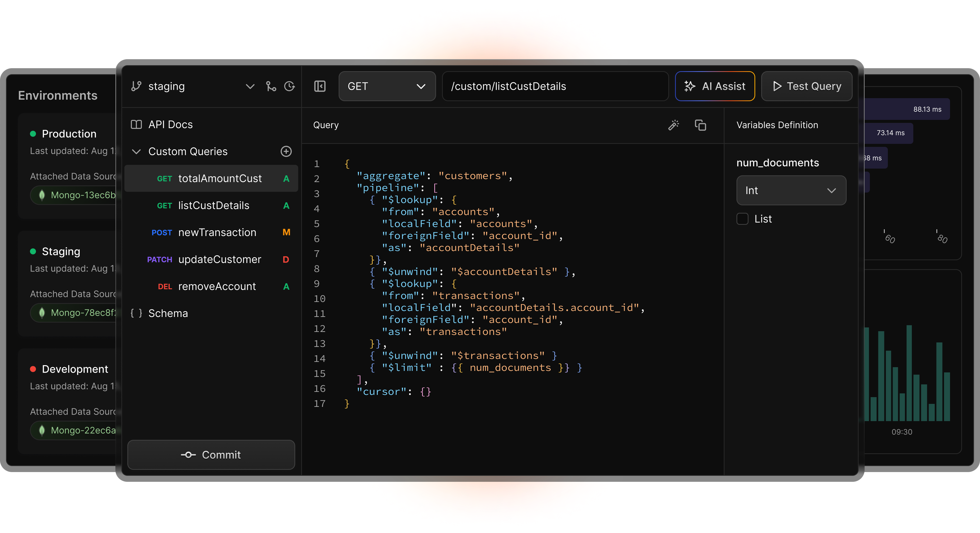980x533 pixels.
Task: Click the staging branch icon
Action: [136, 86]
